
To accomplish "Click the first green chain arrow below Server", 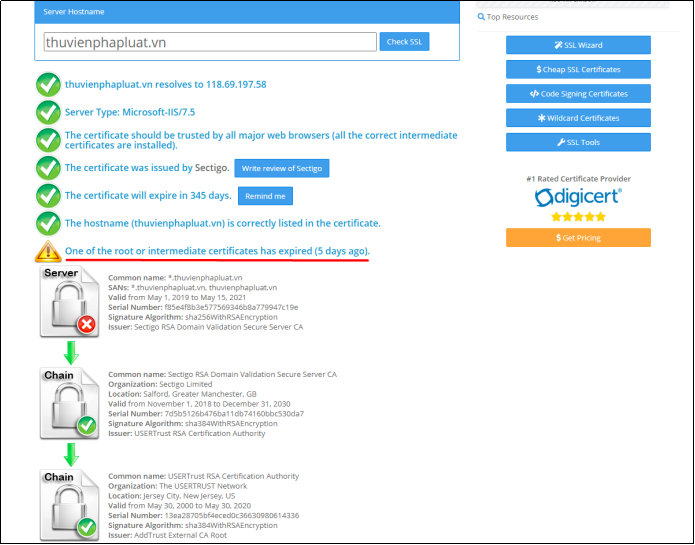I will coord(70,353).
